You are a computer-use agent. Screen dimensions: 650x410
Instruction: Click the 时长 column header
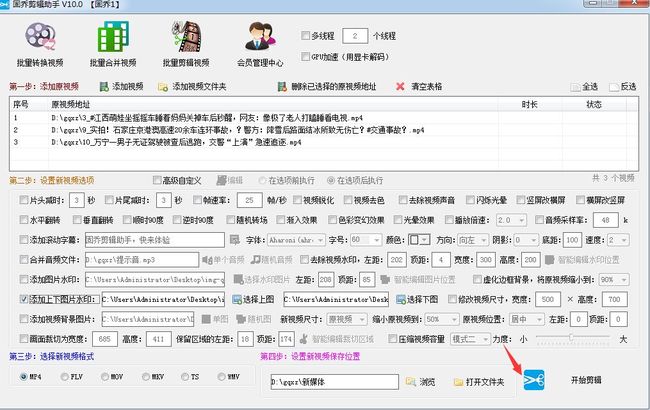coord(529,104)
